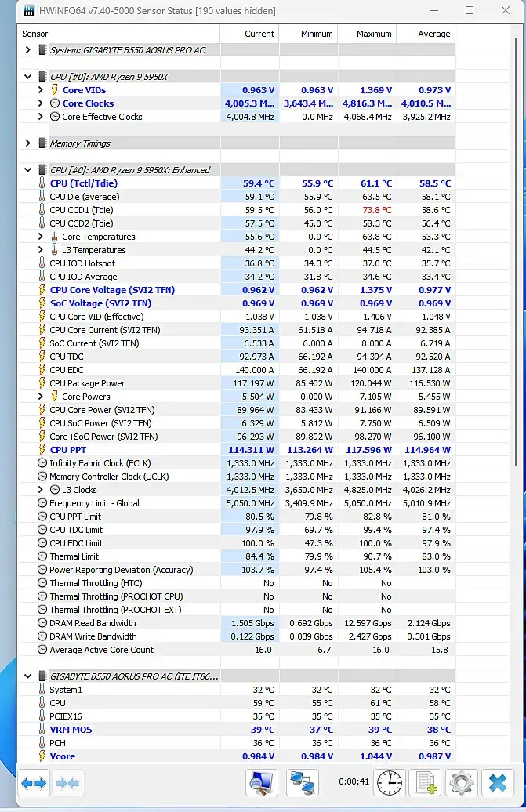Click the HWiNFO64 title bar app icon
Screen dimensions: 526x812
[x=30, y=10]
